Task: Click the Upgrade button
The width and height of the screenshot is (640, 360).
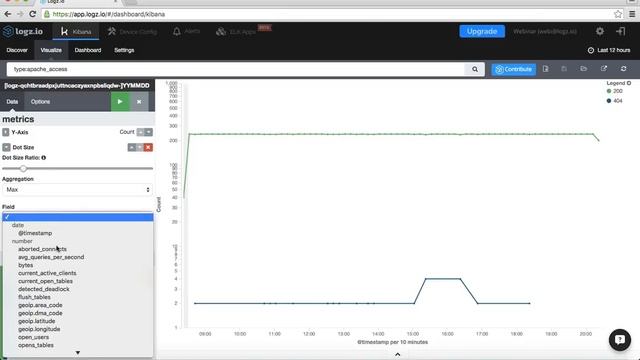Action: [482, 31]
